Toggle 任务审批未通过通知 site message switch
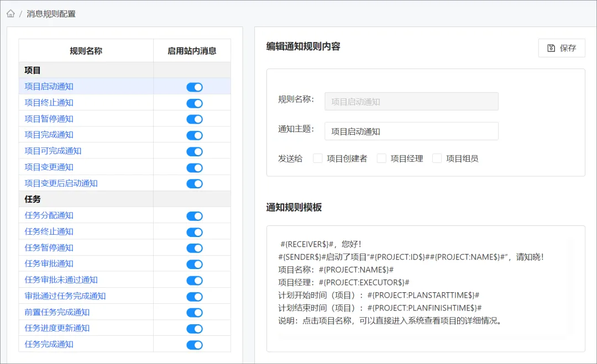Image resolution: width=597 pixels, height=364 pixels. 195,281
